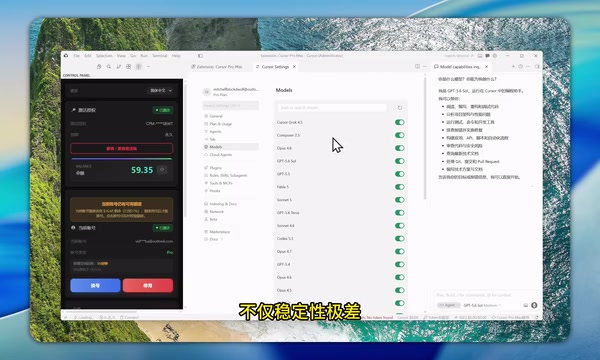This screenshot has height=360, width=600.
Task: Click the split editor icon above Models
Action: tap(417, 67)
